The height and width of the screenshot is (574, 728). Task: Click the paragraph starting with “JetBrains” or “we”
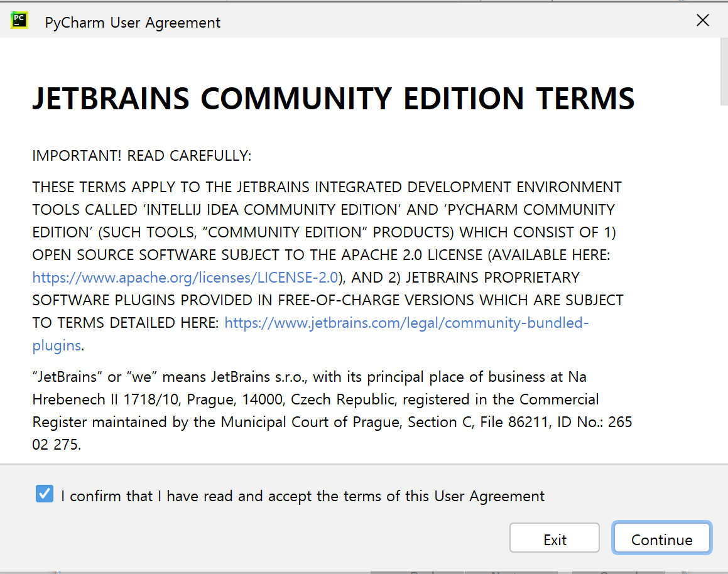pyautogui.click(x=332, y=411)
